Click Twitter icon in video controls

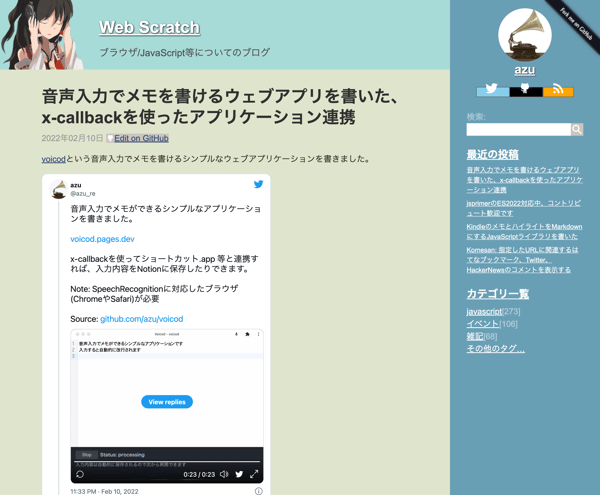point(239,474)
